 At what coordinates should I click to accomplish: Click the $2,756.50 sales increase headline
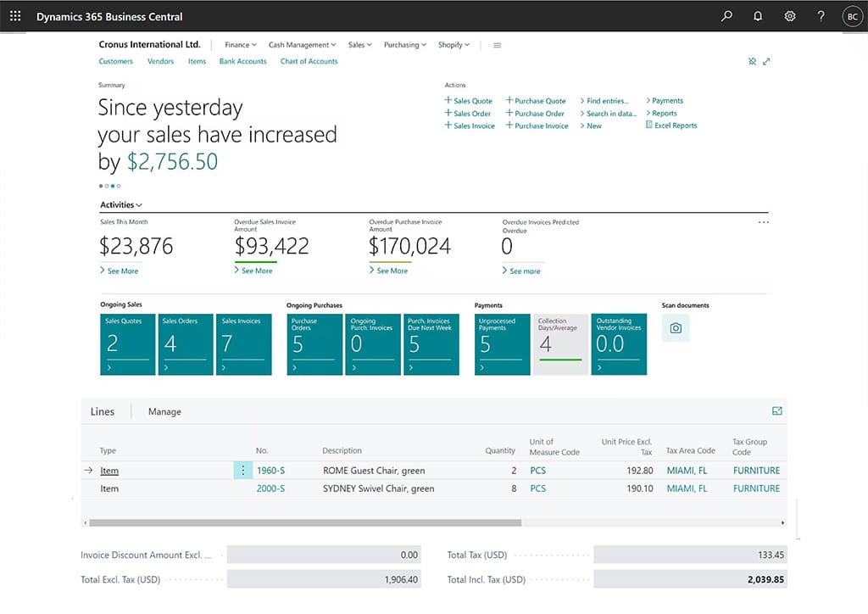pyautogui.click(x=172, y=162)
